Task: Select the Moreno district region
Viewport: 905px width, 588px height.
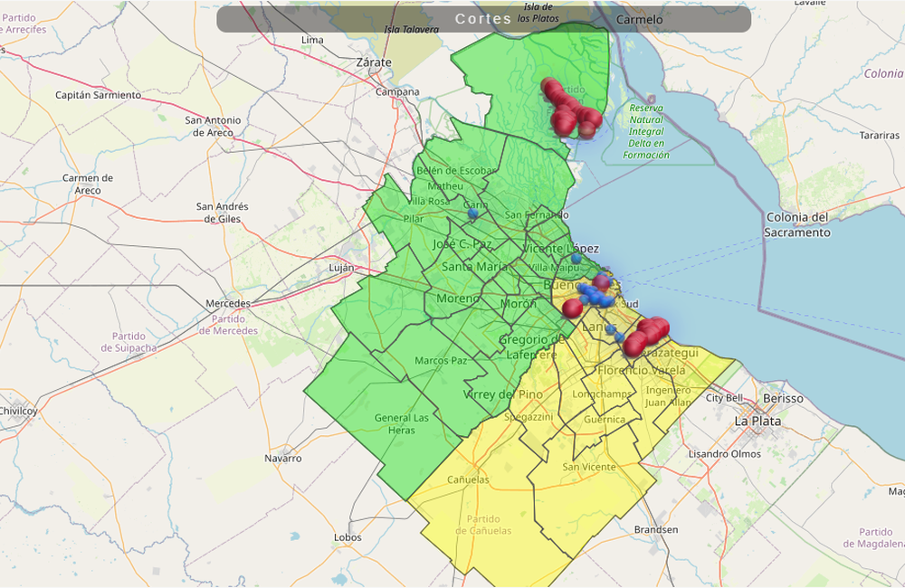Action: click(458, 299)
